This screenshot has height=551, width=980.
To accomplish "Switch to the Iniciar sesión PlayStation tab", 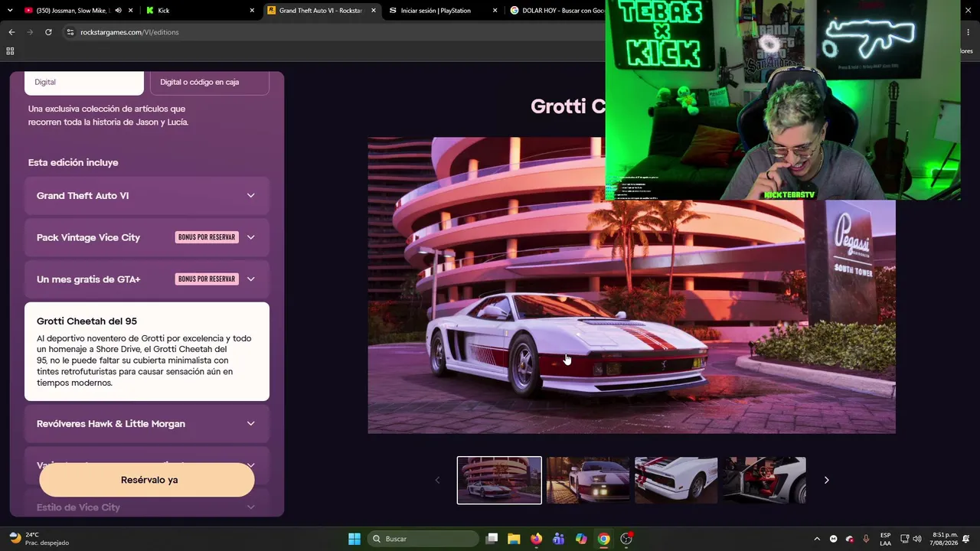I will coord(443,11).
